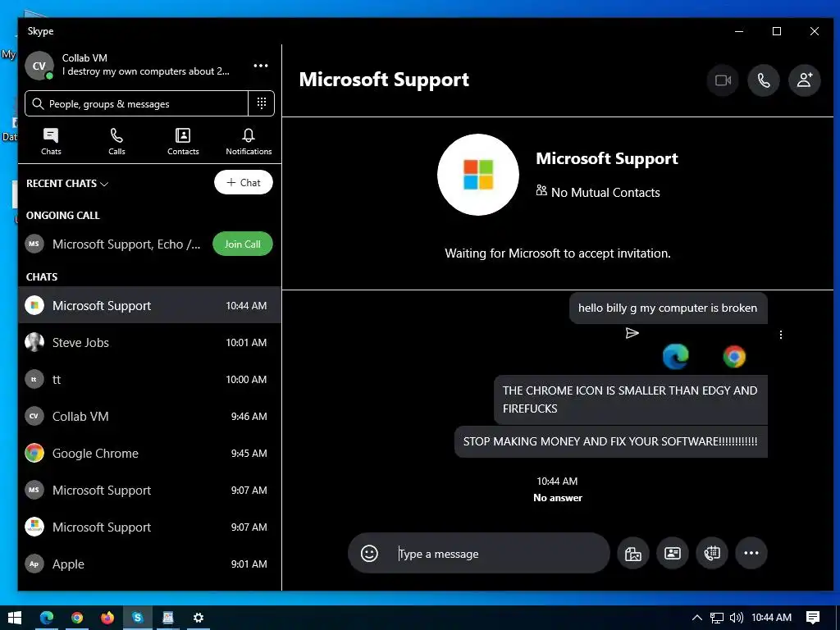Open the Steve Jobs chat
The width and height of the screenshot is (840, 630).
click(149, 342)
